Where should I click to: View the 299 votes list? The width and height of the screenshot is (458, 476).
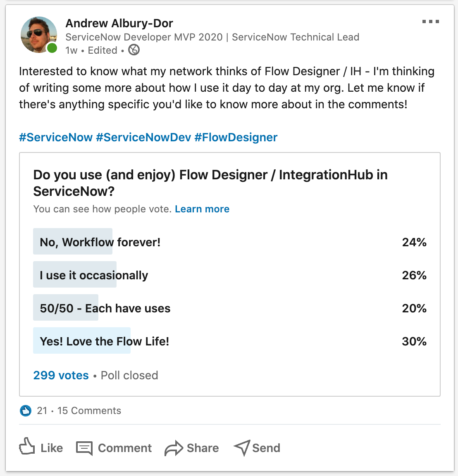click(61, 375)
